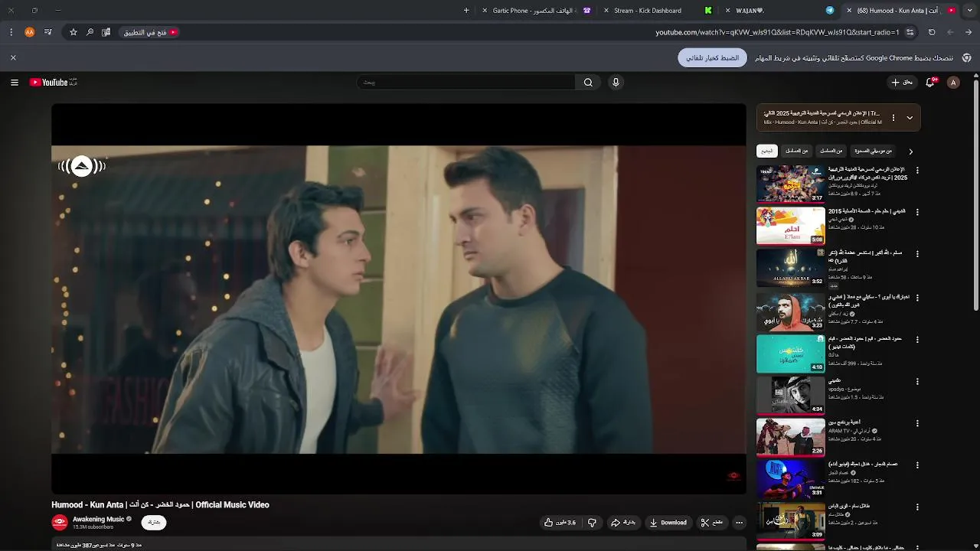Image resolution: width=980 pixels, height=551 pixels.
Task: Open the media controls icon in toolbar
Action: pos(47,32)
